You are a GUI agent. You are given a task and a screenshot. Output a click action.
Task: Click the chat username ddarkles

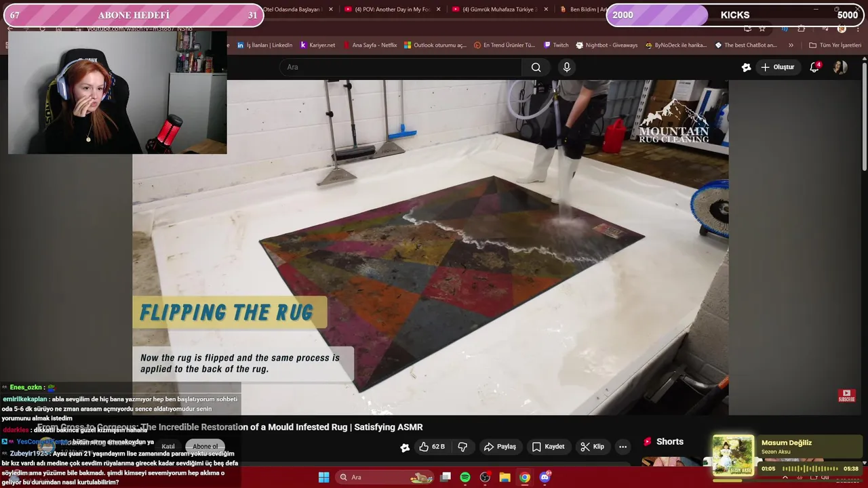(16, 430)
